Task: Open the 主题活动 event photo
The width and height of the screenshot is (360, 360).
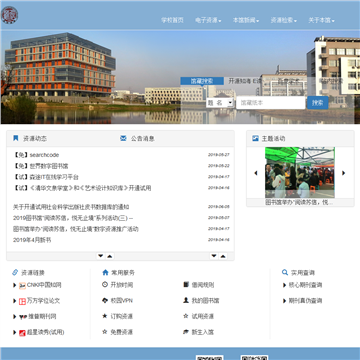Action: tap(300, 172)
